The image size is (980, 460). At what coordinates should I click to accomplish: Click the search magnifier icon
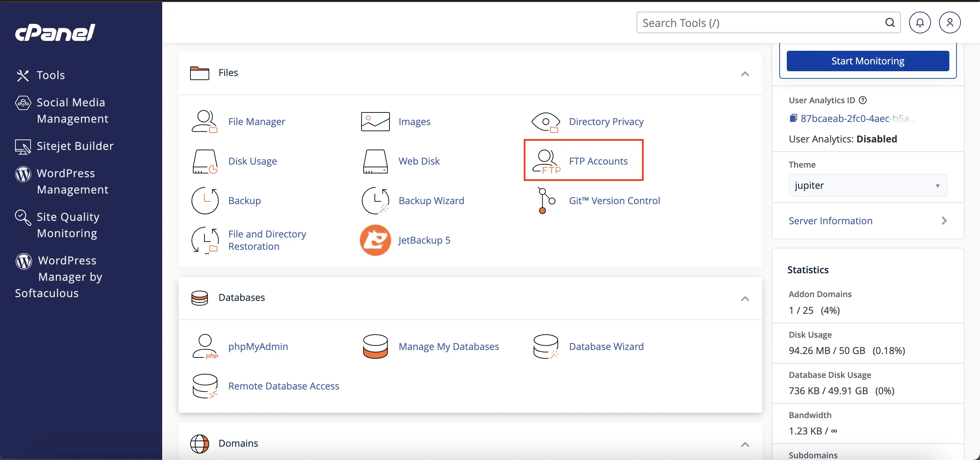[x=890, y=23]
